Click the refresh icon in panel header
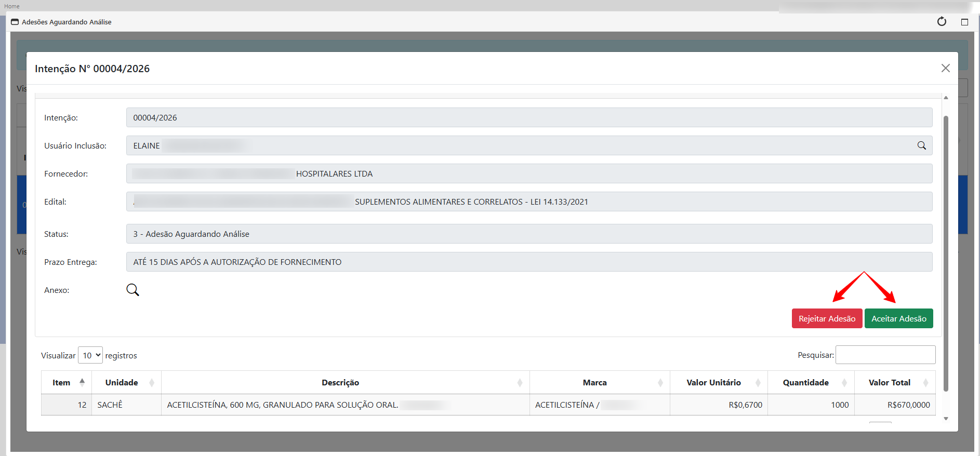The width and height of the screenshot is (980, 456). click(x=942, y=22)
